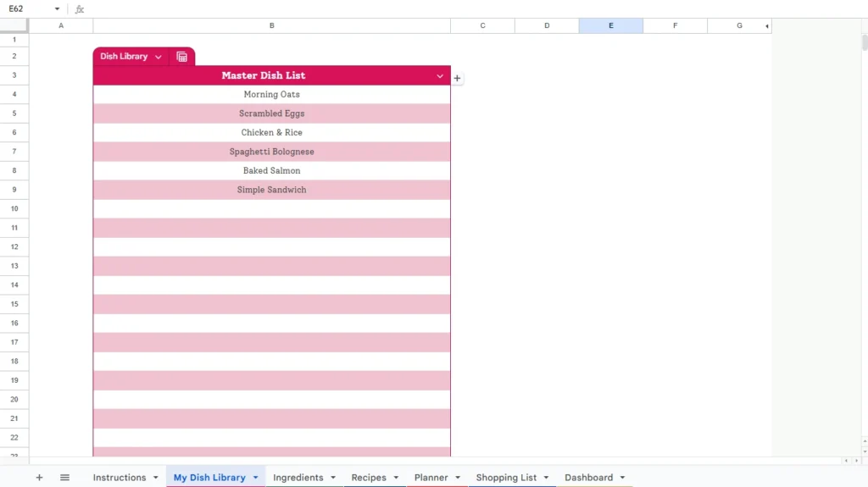Click the horizontal scroll right arrow
The image size is (868, 487).
tap(856, 461)
